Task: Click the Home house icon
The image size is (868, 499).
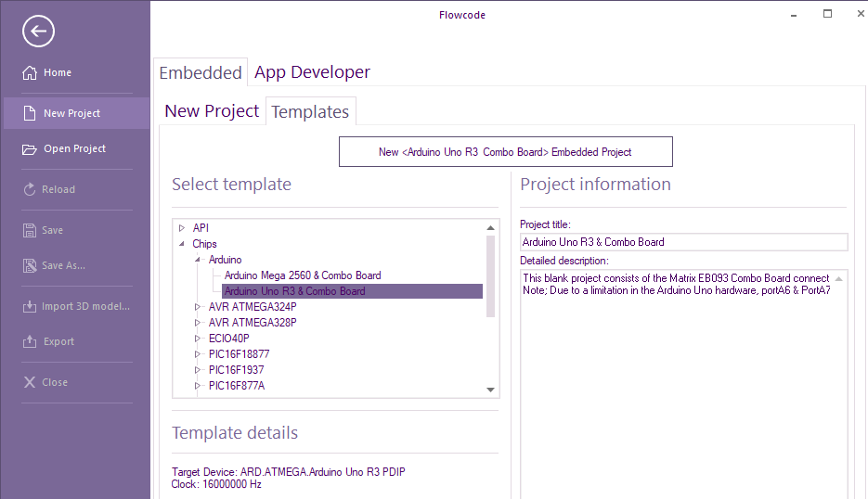Action: (x=30, y=72)
